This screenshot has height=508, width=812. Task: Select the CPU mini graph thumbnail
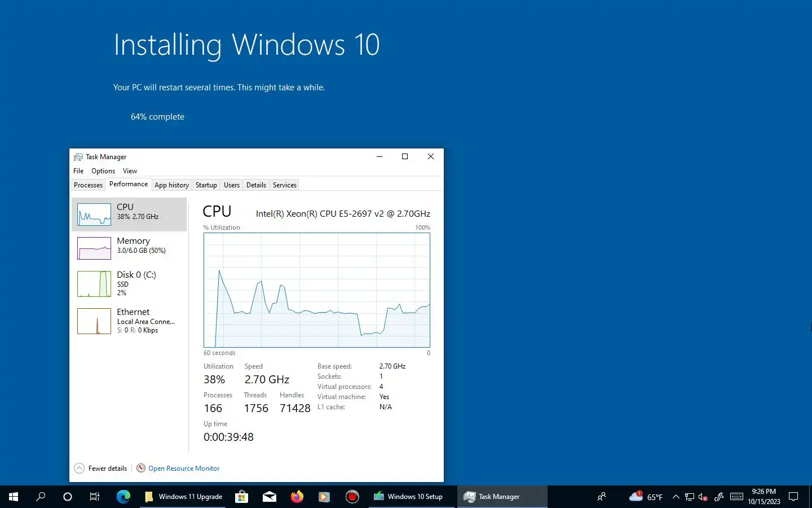(x=94, y=214)
